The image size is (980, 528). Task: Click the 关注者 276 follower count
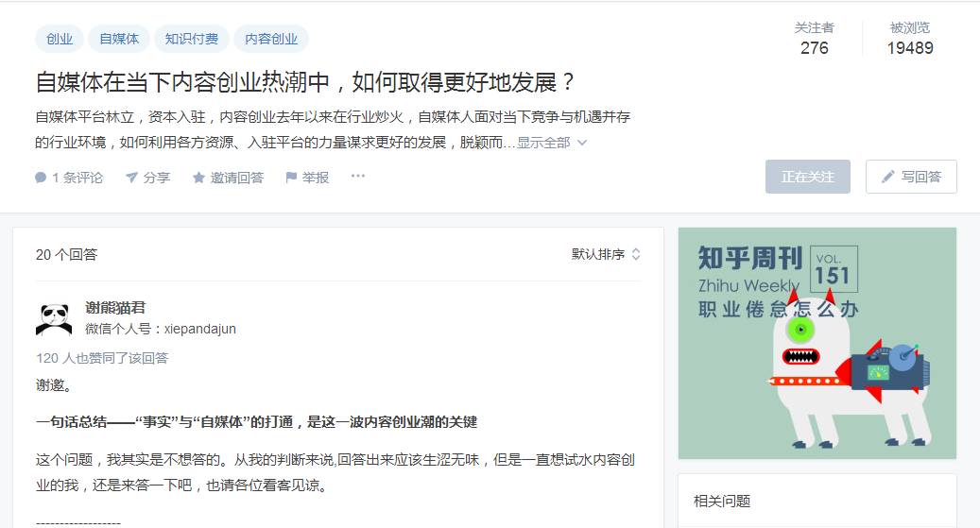(814, 39)
